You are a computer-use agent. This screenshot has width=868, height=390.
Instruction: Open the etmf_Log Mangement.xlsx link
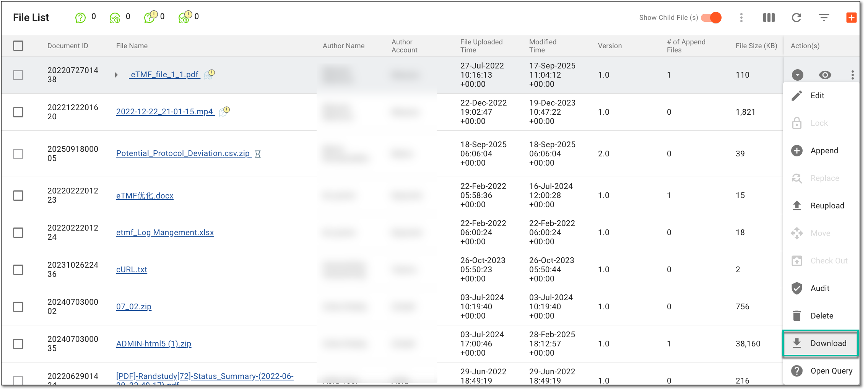(165, 232)
